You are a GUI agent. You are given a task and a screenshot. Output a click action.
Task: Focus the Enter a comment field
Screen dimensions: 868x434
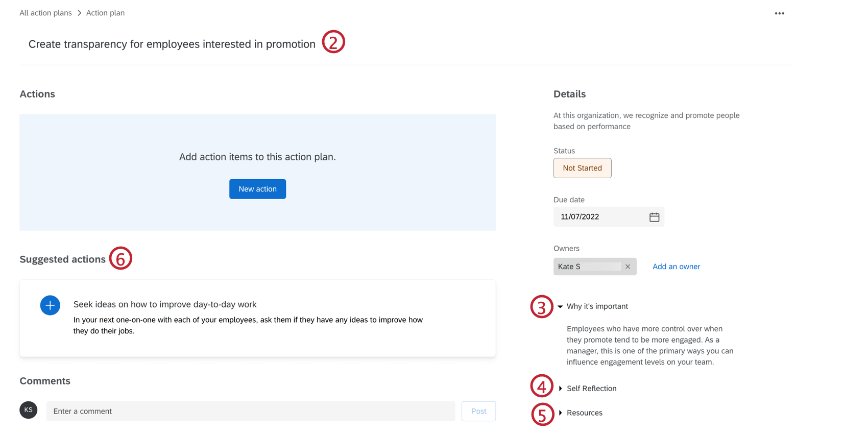(250, 411)
